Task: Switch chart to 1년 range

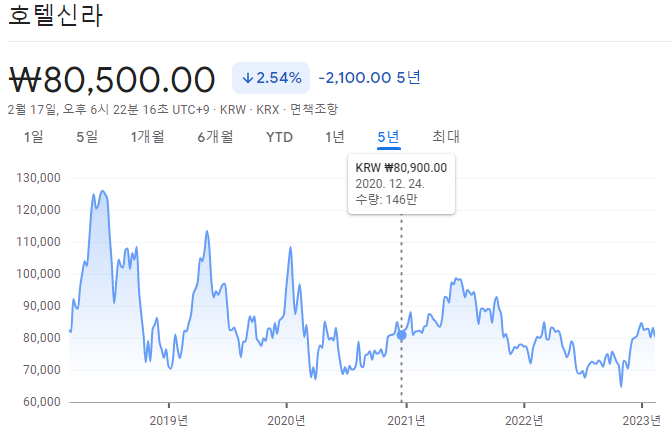Action: 335,137
